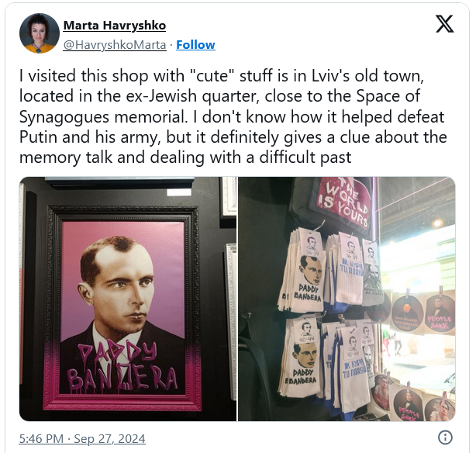
Task: Open the tweet info circle icon
Action: (445, 437)
